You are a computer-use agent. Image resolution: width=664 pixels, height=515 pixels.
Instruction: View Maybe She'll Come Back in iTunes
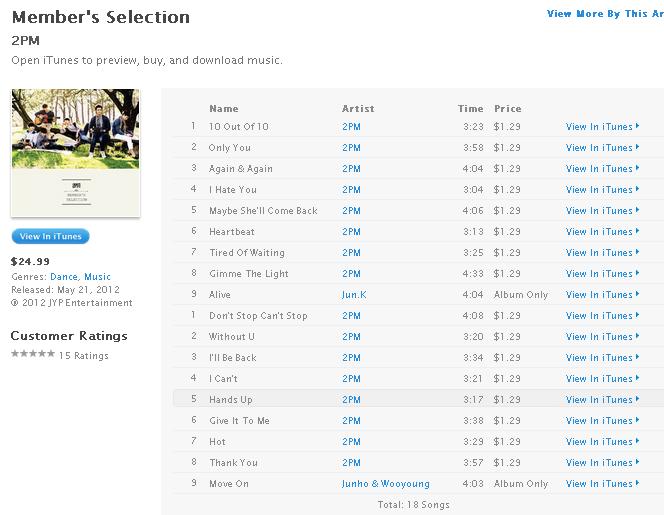[602, 210]
